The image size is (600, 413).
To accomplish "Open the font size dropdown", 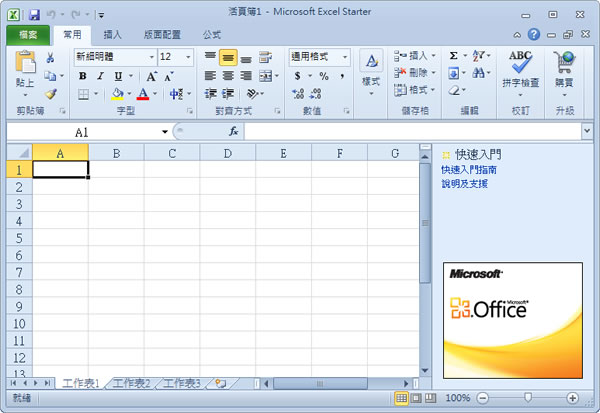I will (188, 57).
